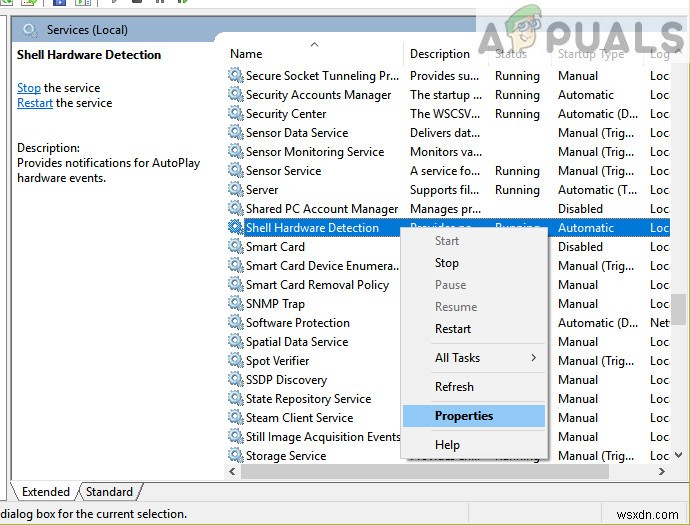
Task: Click the horizontal scrollbar right arrow
Action: pyautogui.click(x=661, y=471)
